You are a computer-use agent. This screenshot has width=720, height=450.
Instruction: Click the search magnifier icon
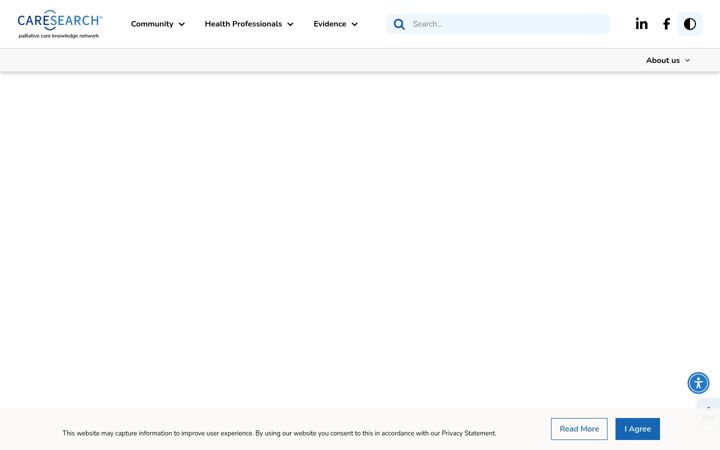(x=399, y=24)
